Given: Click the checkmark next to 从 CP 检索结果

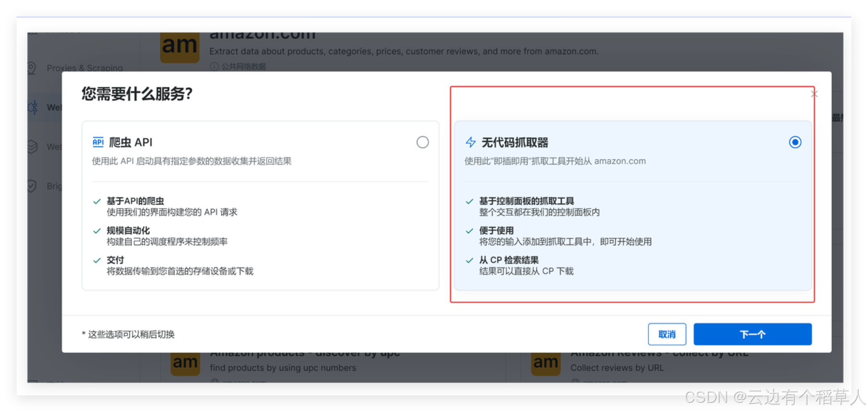Looking at the screenshot, I should (470, 261).
